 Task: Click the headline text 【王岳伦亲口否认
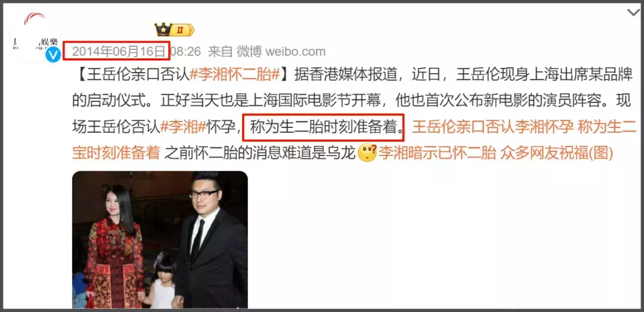(x=132, y=76)
